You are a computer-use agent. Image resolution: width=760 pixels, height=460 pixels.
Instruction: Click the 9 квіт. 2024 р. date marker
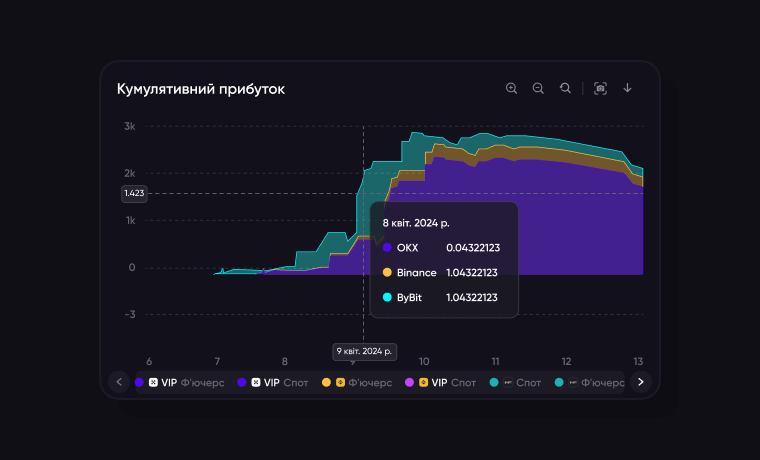(x=364, y=351)
